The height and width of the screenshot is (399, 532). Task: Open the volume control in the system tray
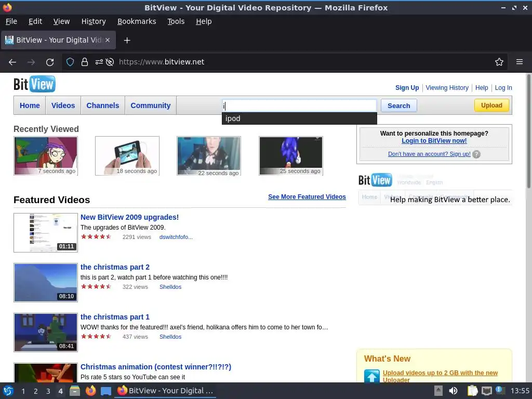tap(453, 391)
